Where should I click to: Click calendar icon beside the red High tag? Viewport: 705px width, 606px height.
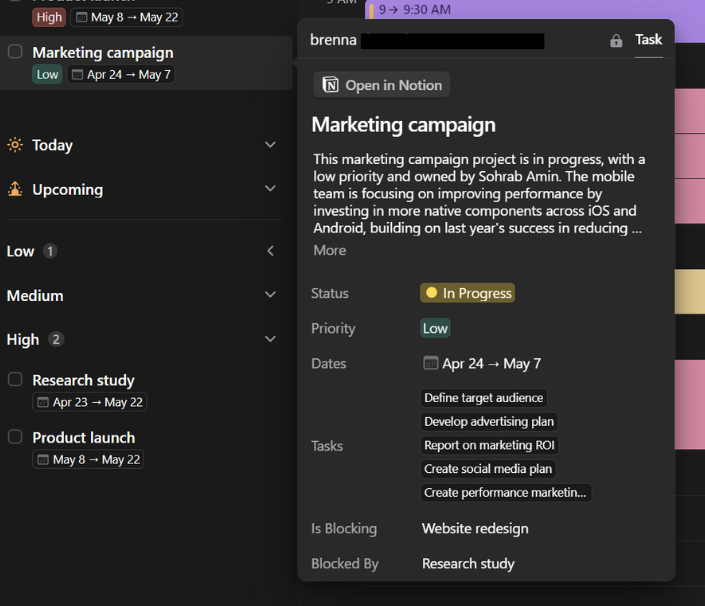click(x=81, y=18)
